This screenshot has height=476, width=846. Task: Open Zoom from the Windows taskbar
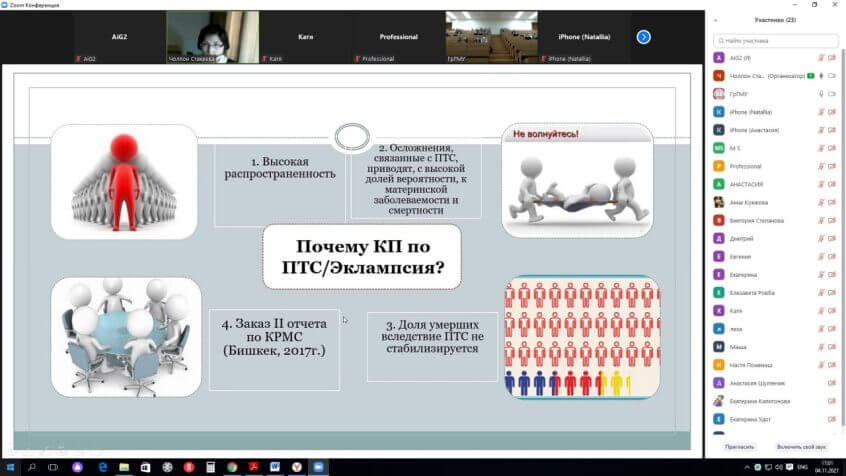[319, 467]
